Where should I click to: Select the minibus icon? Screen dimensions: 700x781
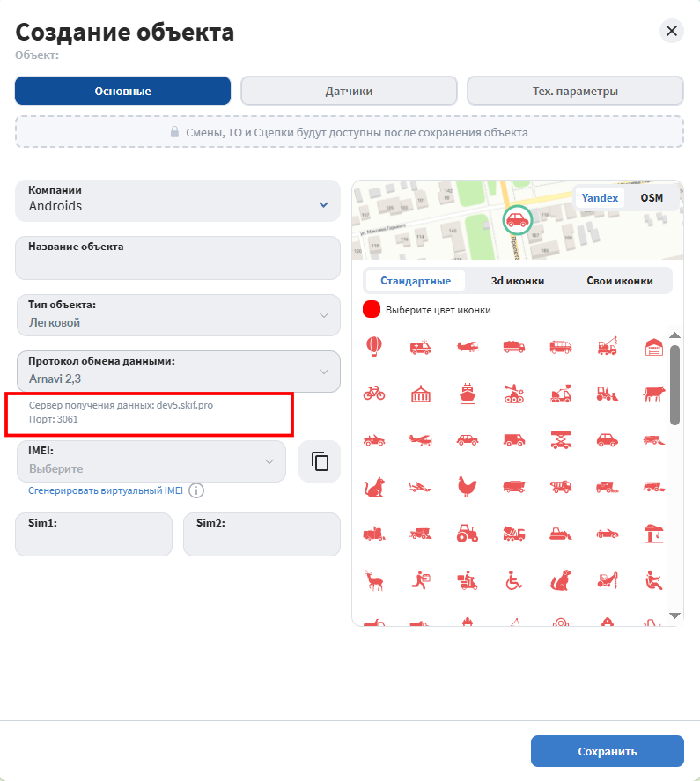561,347
